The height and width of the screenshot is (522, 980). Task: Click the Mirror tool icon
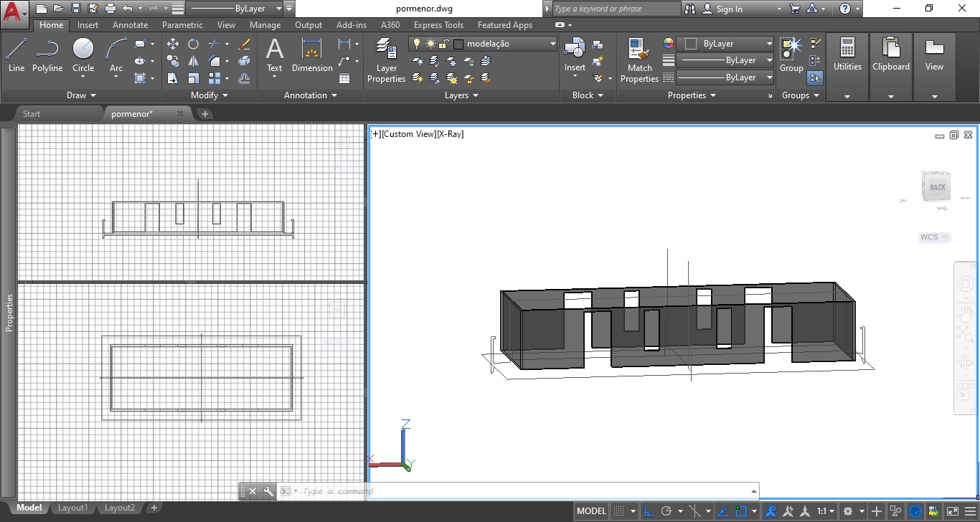193,61
